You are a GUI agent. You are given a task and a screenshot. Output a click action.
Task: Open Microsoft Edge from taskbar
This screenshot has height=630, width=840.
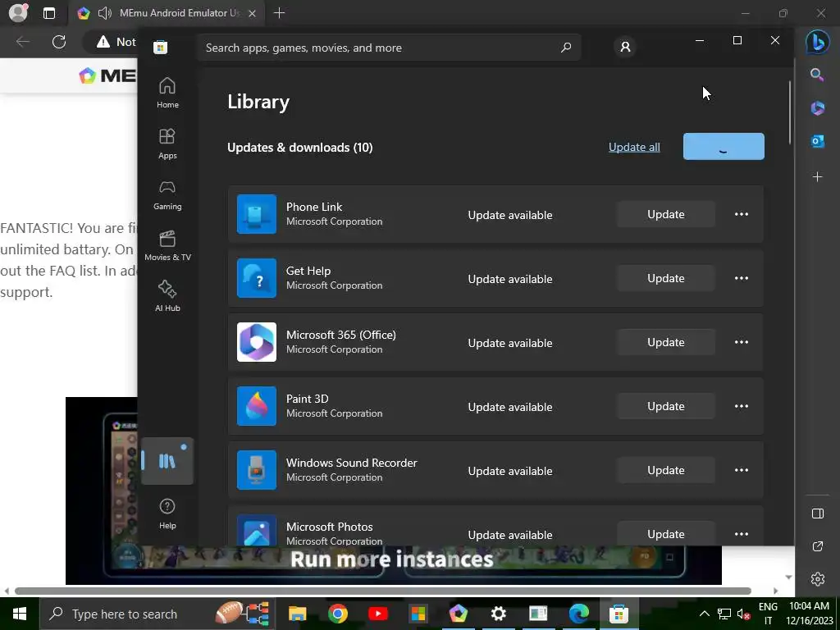click(578, 614)
